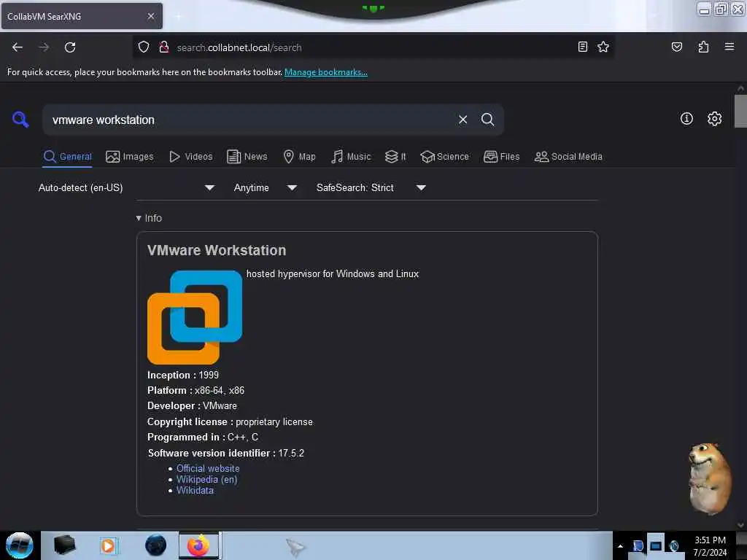Open the Auto-detect (en-US) language dropdown
Image resolution: width=747 pixels, height=560 pixels.
(x=126, y=187)
